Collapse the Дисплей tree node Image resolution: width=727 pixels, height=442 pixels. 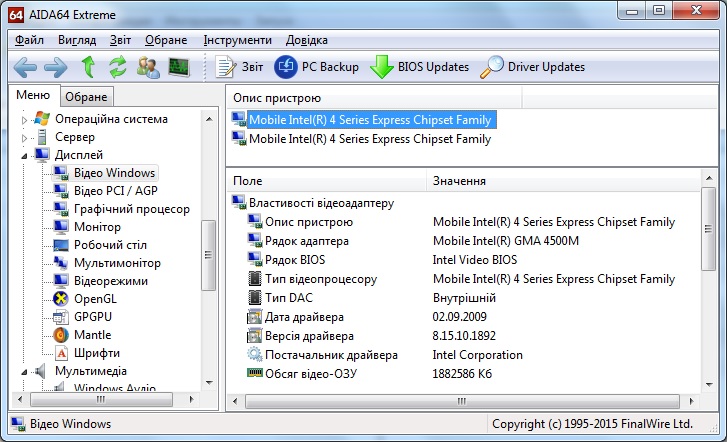click(24, 156)
